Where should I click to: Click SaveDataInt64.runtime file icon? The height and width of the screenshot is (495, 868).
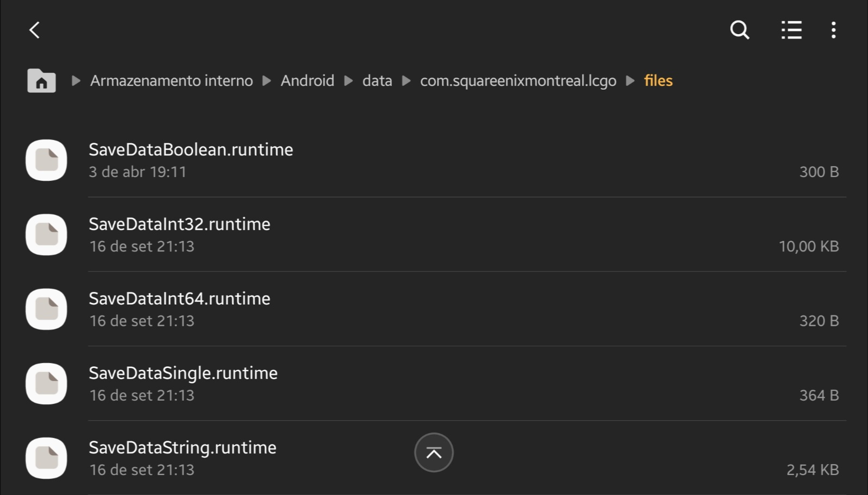(47, 309)
